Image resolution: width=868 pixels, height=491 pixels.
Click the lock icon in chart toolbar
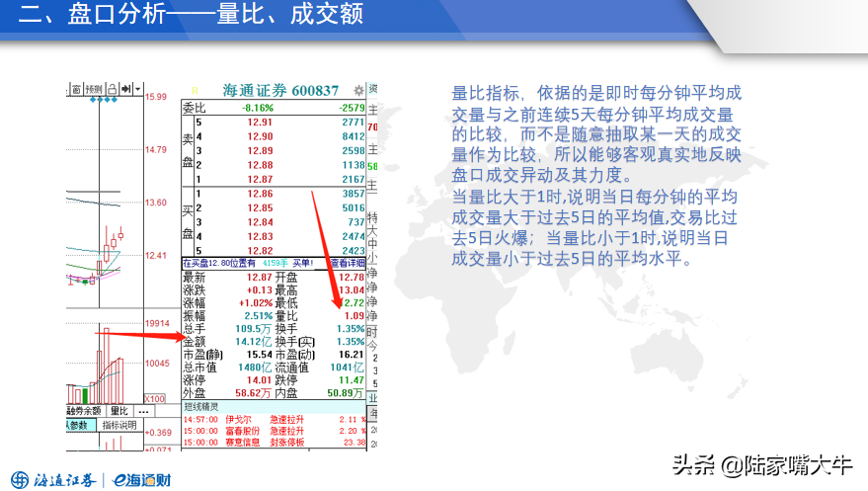pos(113,89)
